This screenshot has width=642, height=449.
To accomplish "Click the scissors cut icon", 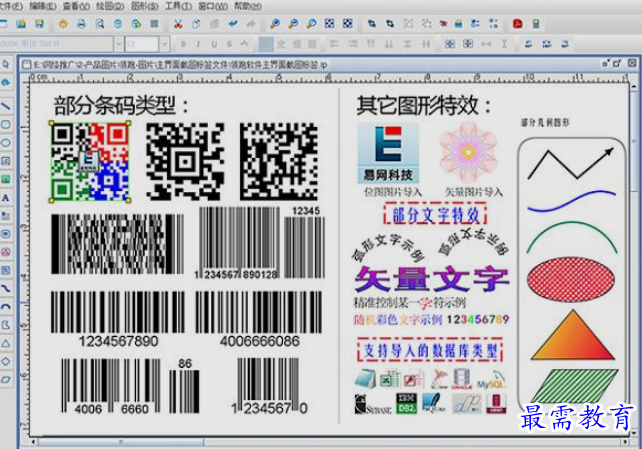I will [x=178, y=24].
